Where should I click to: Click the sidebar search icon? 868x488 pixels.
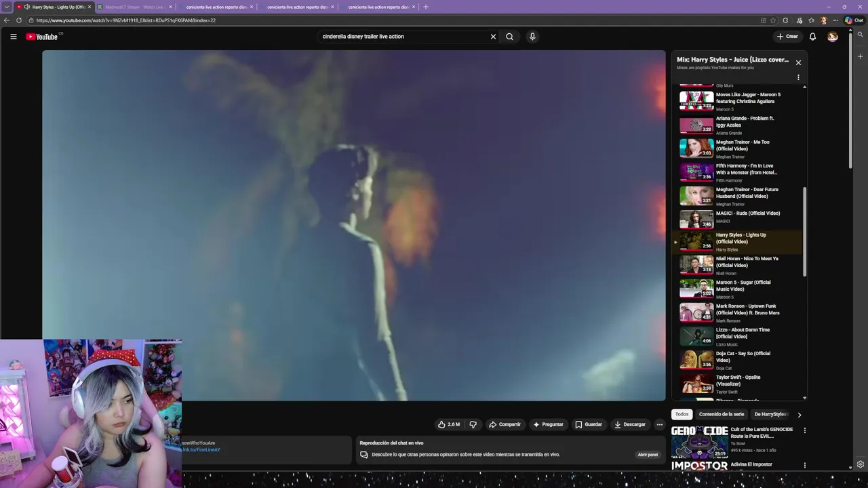[x=861, y=35]
